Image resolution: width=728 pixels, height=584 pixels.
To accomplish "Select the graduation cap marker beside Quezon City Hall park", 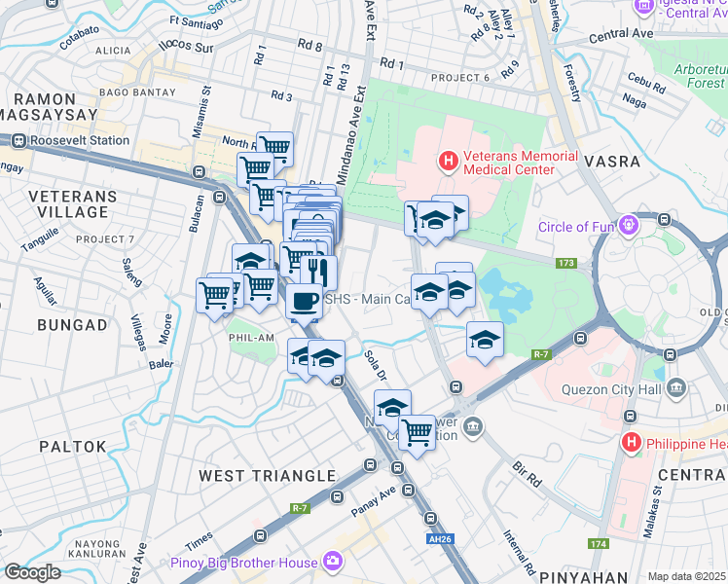I will (x=485, y=342).
